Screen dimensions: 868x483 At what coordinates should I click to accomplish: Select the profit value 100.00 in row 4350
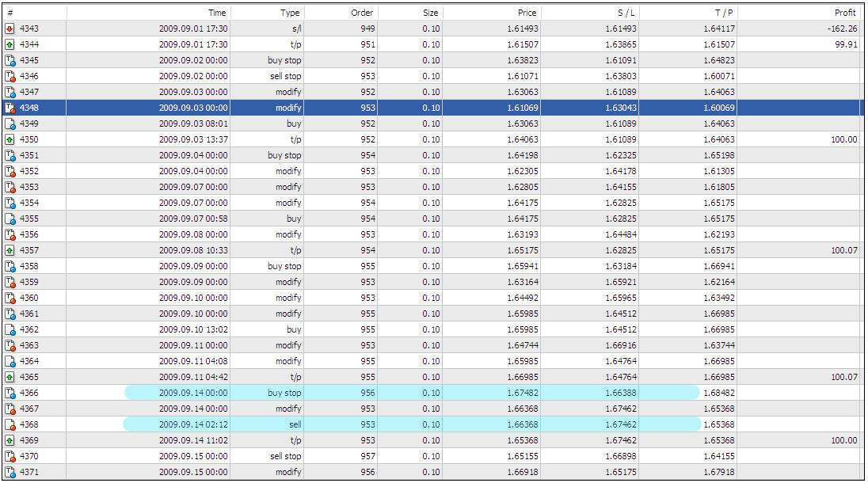(x=844, y=139)
